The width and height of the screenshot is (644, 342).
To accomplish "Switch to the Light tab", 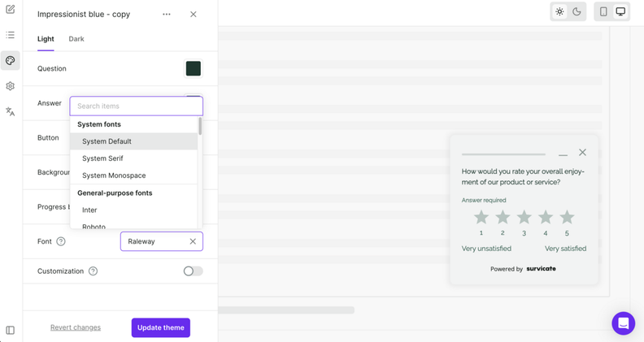I will point(46,39).
